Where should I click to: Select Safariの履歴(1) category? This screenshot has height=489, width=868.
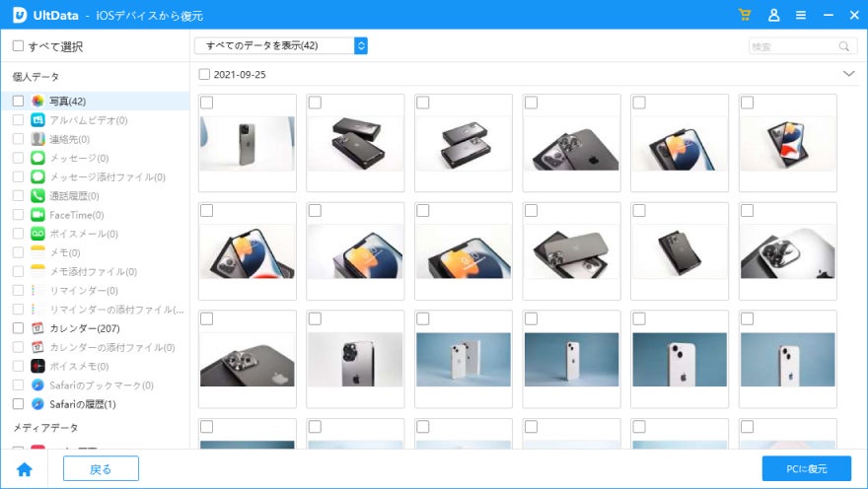point(83,404)
